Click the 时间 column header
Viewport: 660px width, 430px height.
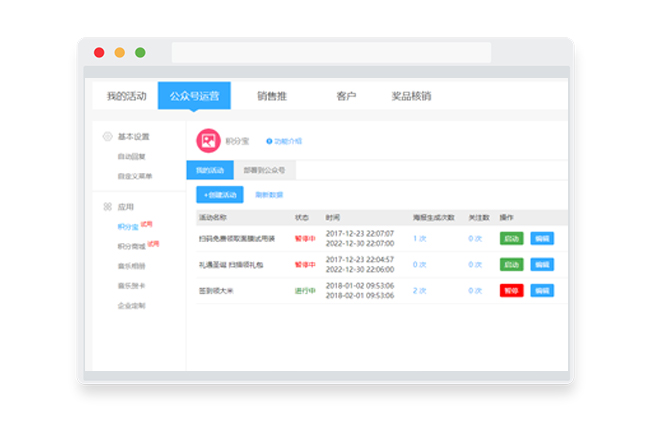point(333,218)
